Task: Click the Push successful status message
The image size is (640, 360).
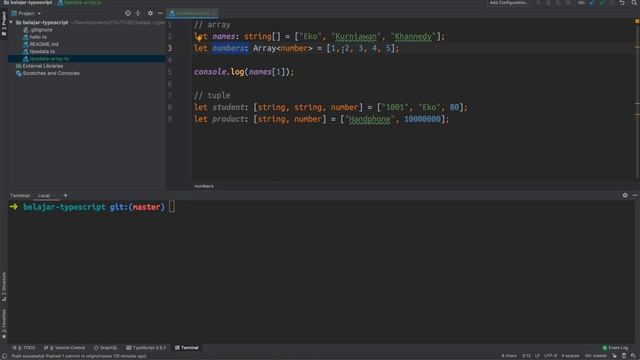Action: pos(79,356)
